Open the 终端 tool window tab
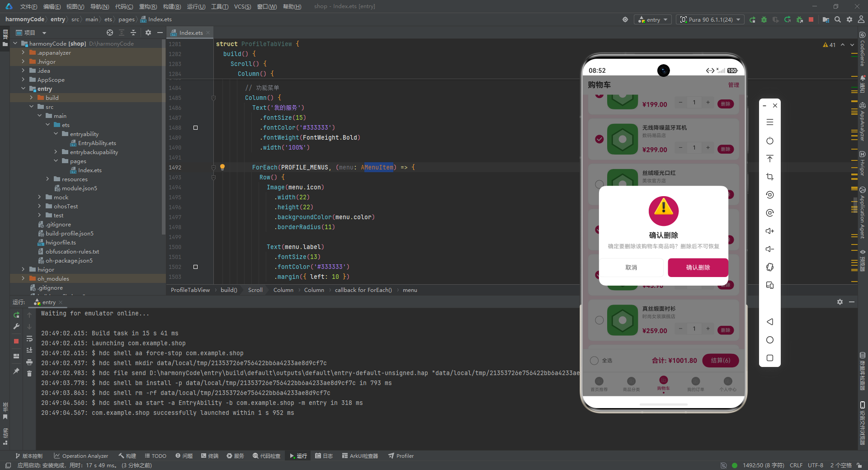 coord(210,456)
